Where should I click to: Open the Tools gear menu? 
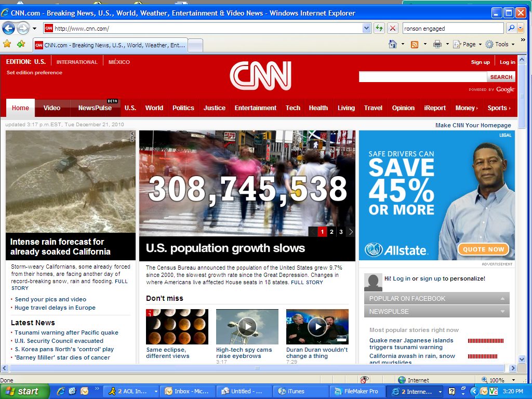coord(500,44)
